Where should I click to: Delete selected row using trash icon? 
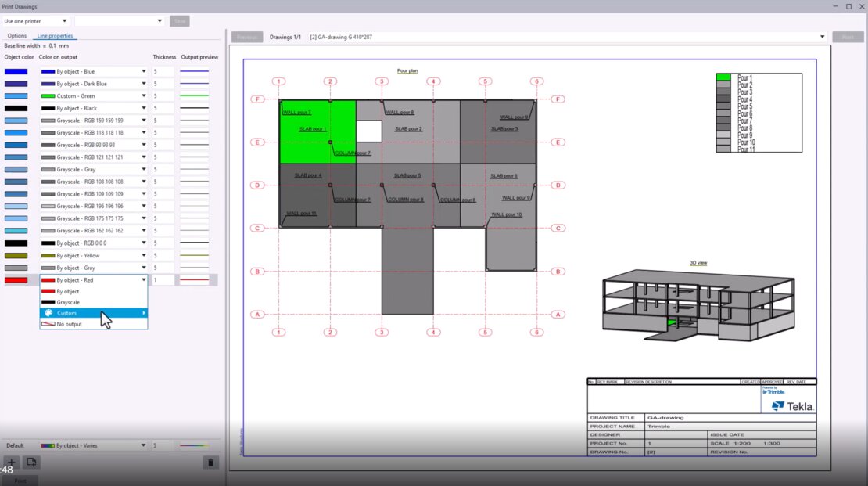click(210, 463)
